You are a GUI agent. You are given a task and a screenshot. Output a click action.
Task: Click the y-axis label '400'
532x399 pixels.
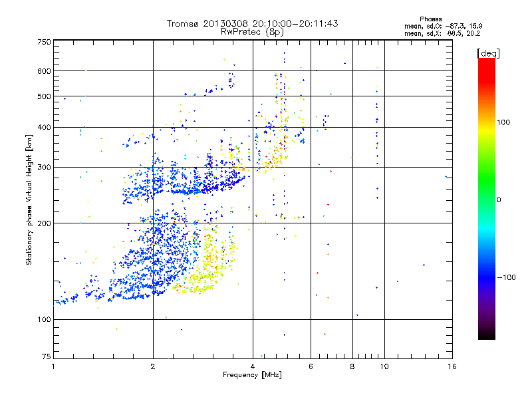[44, 127]
